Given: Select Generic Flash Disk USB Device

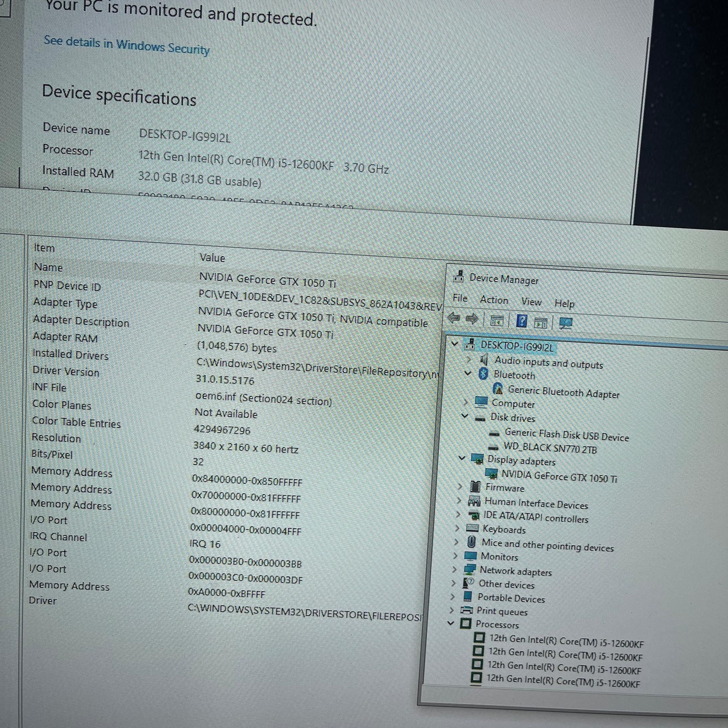Looking at the screenshot, I should (567, 435).
